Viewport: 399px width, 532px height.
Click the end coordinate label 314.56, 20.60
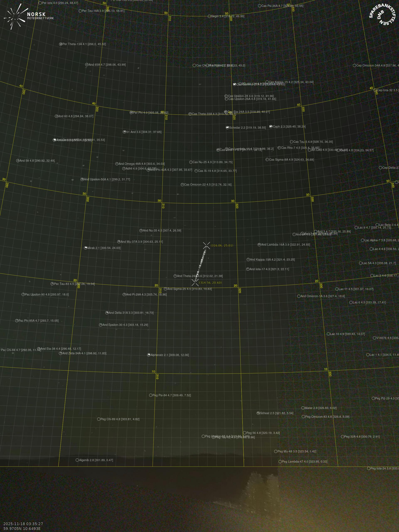[210, 283]
